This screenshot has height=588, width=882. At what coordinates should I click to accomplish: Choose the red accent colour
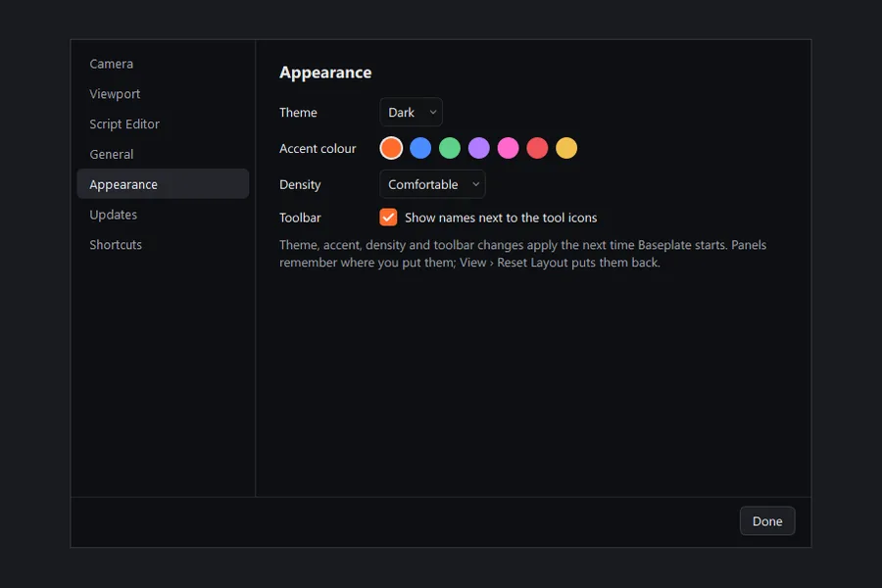[537, 148]
